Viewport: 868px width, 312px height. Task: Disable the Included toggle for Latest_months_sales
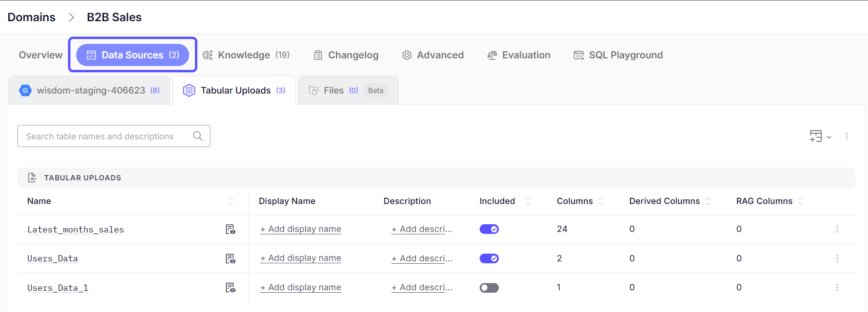click(x=489, y=229)
